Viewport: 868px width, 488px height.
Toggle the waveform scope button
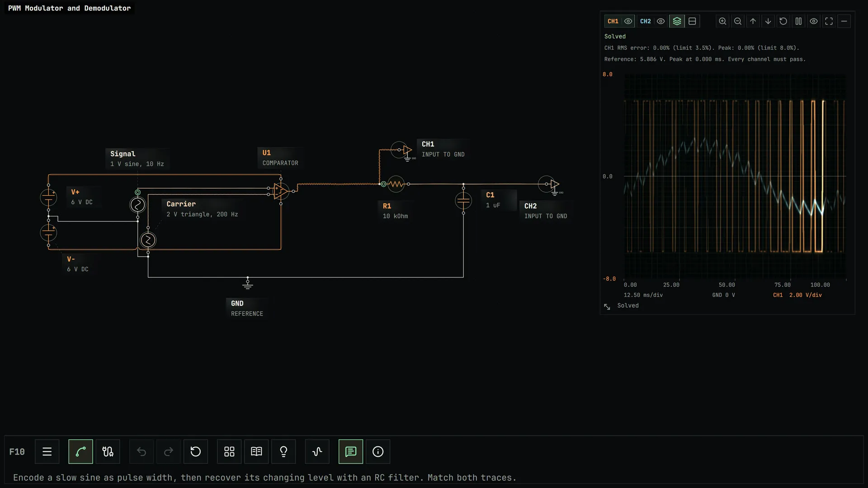click(x=317, y=451)
